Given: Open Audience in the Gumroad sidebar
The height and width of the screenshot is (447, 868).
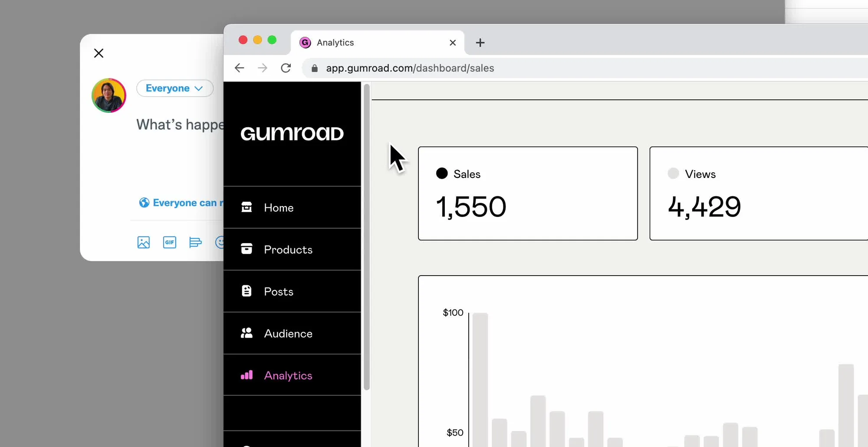Looking at the screenshot, I should 292,334.
